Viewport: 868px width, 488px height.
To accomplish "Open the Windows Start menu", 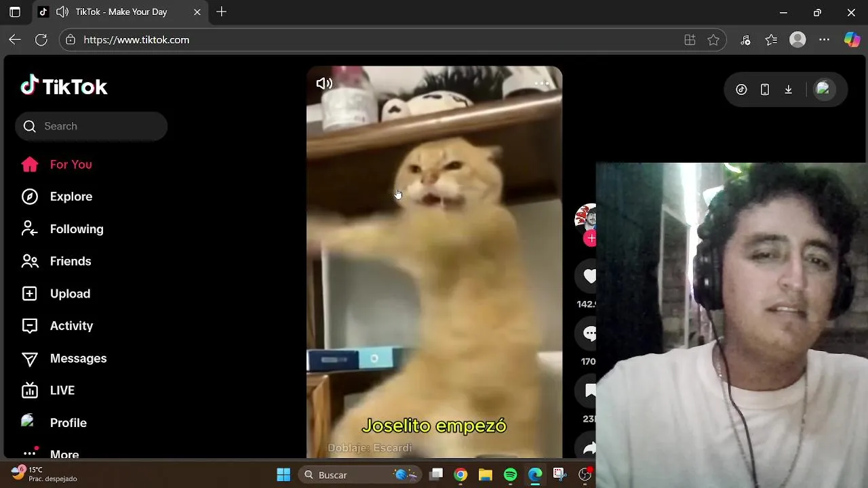I will (283, 474).
